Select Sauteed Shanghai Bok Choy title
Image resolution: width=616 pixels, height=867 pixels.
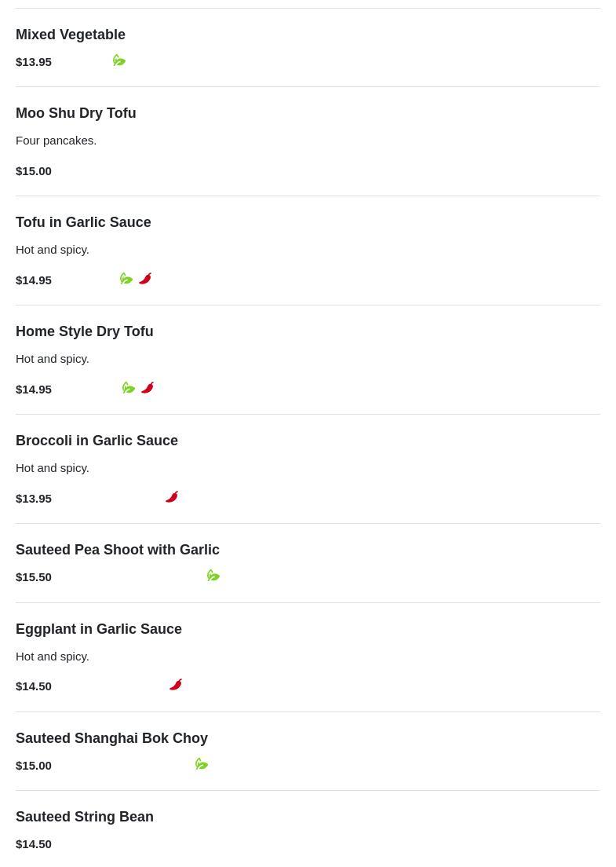click(111, 738)
